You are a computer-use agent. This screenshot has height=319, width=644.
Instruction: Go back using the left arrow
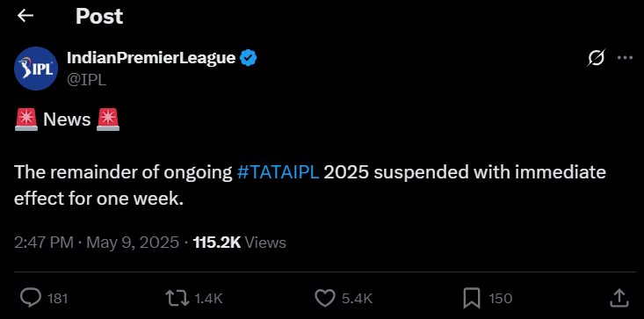pyautogui.click(x=25, y=16)
